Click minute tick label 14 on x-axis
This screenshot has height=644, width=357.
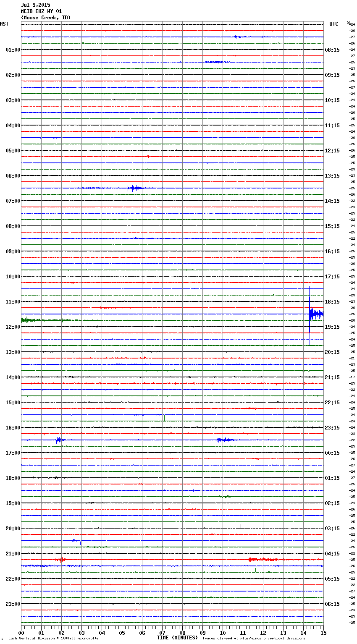[x=303, y=633]
